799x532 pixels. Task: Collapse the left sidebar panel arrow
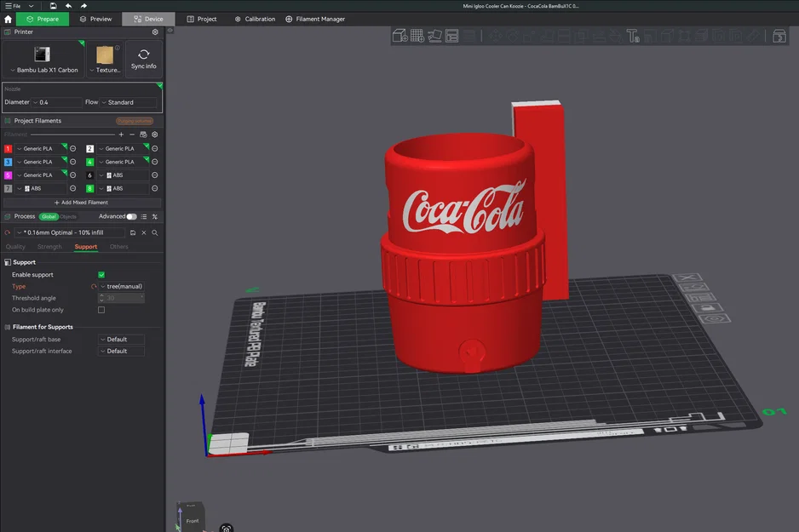click(170, 31)
